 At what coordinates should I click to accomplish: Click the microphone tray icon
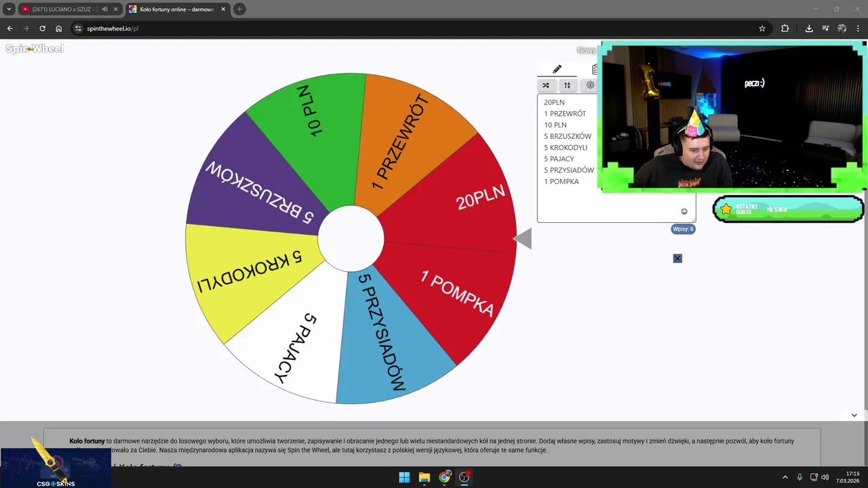(800, 477)
